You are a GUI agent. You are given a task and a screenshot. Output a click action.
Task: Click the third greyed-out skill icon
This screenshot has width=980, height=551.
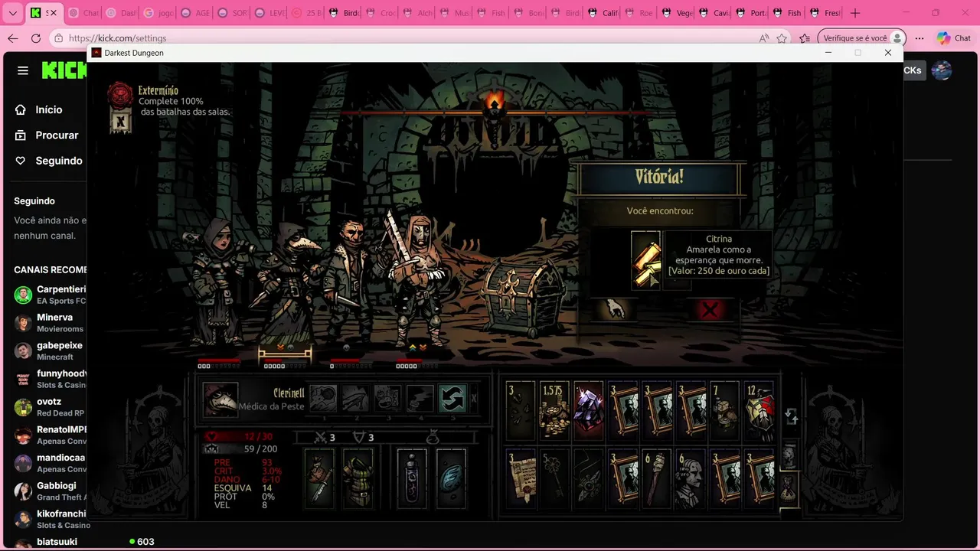387,399
